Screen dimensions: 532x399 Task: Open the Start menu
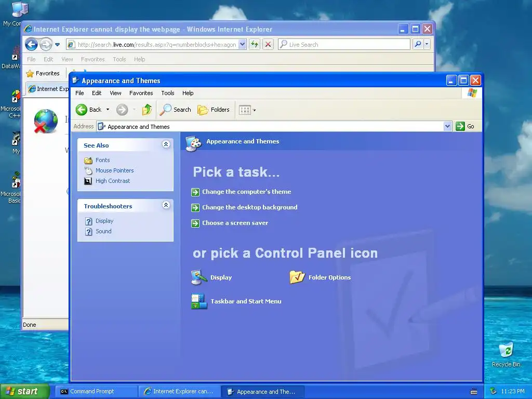(24, 392)
